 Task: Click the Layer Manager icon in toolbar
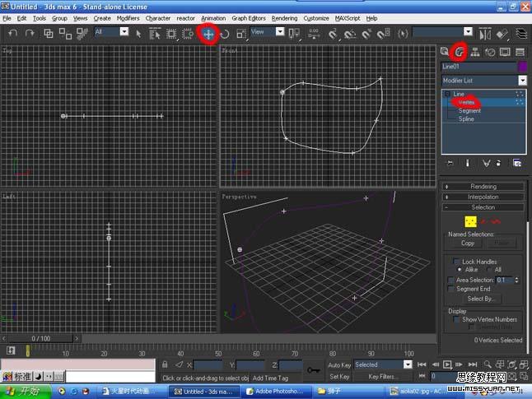(x=520, y=34)
